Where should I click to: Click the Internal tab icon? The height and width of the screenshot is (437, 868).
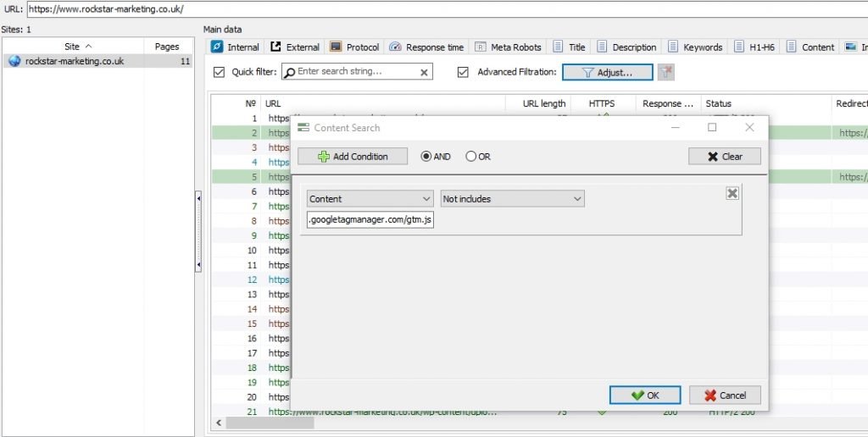(217, 47)
